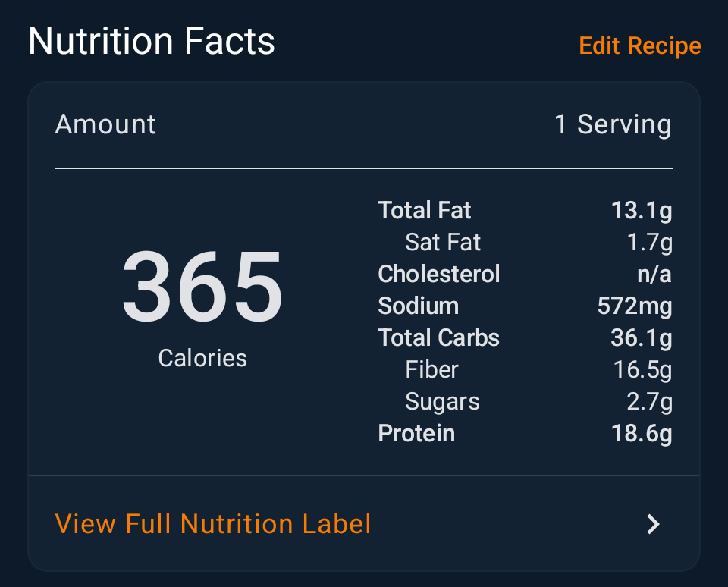This screenshot has width=728, height=587.
Task: Click the chevron arrow beside View Full Nutrition Label
Action: click(653, 524)
